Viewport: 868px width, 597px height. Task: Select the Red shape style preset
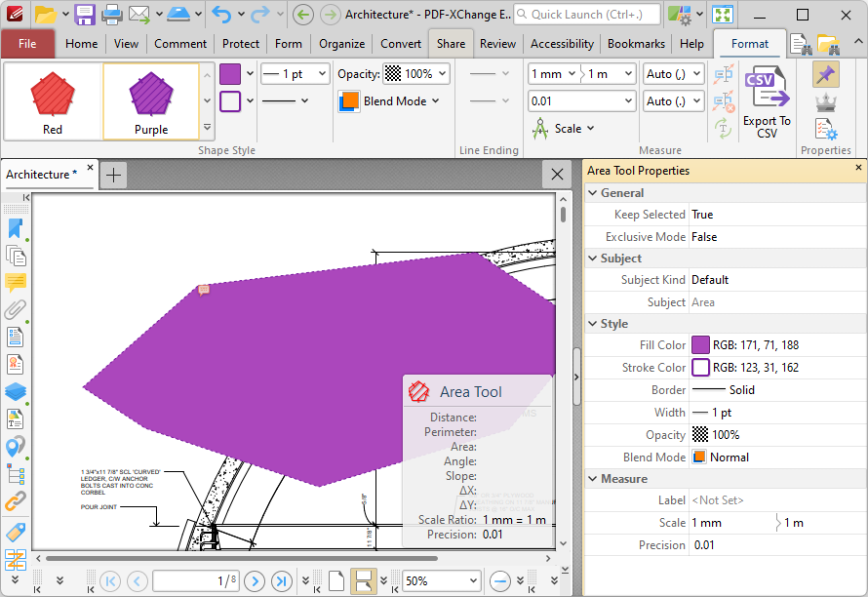click(53, 101)
